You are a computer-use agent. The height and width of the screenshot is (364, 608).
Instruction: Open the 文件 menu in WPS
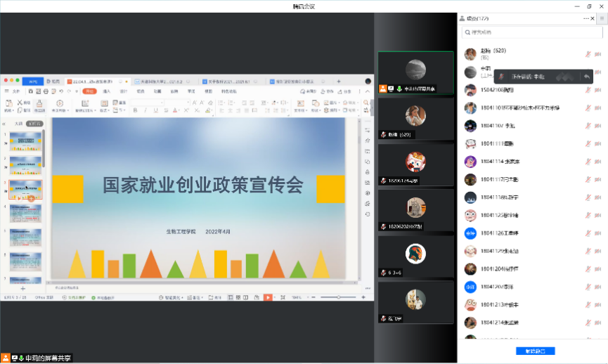[15, 91]
